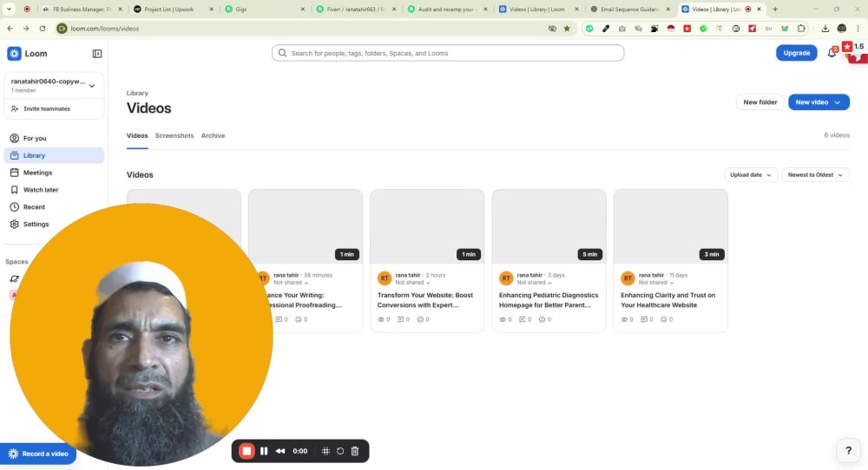The height and width of the screenshot is (470, 868).
Task: Open Library in the sidebar
Action: pos(54,155)
